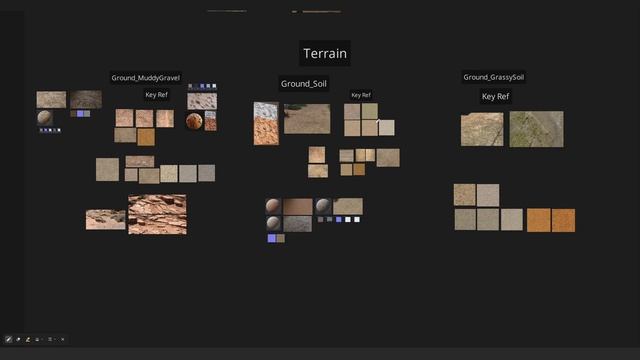Select the greenish mossy soil Key Ref image

tap(536, 129)
